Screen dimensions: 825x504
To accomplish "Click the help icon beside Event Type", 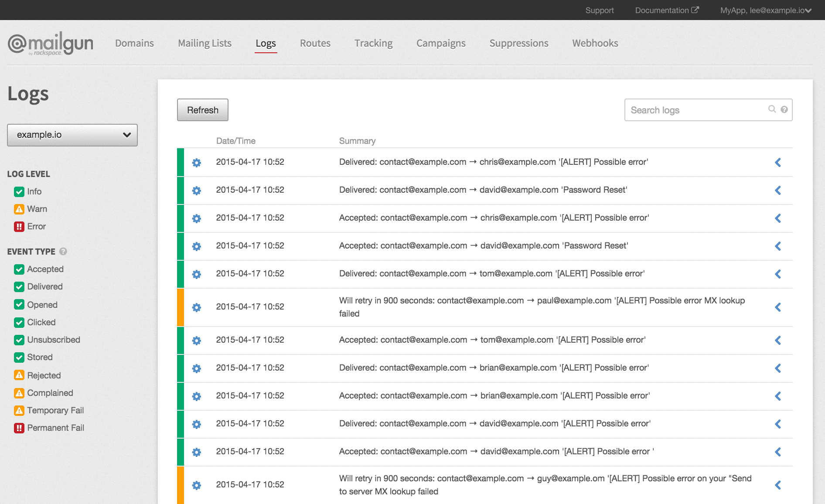I will 63,252.
